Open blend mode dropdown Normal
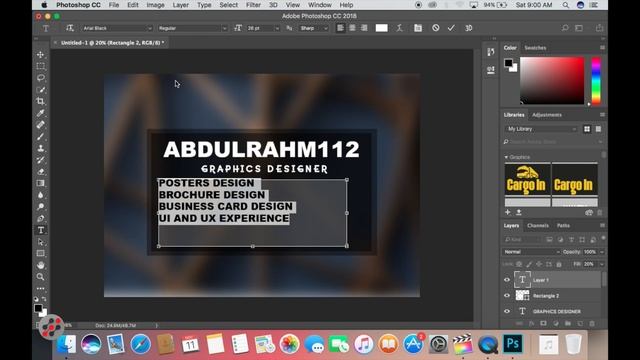This screenshot has width=640, height=360. click(x=531, y=252)
